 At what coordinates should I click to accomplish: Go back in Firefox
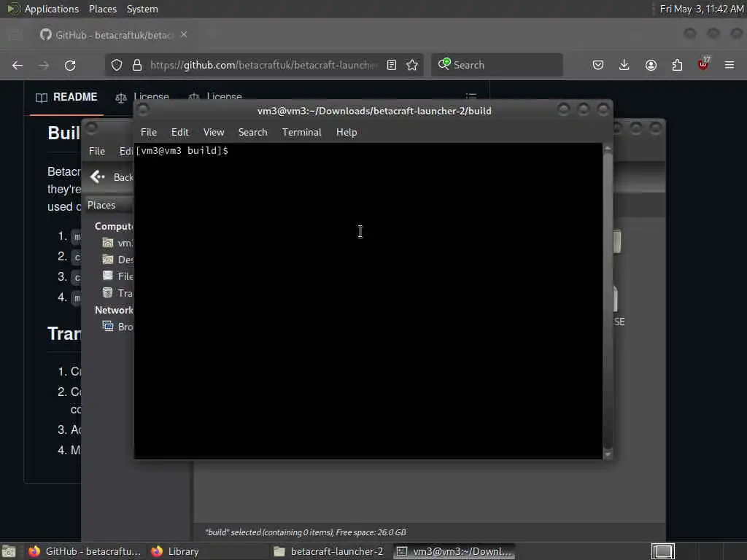(x=18, y=65)
